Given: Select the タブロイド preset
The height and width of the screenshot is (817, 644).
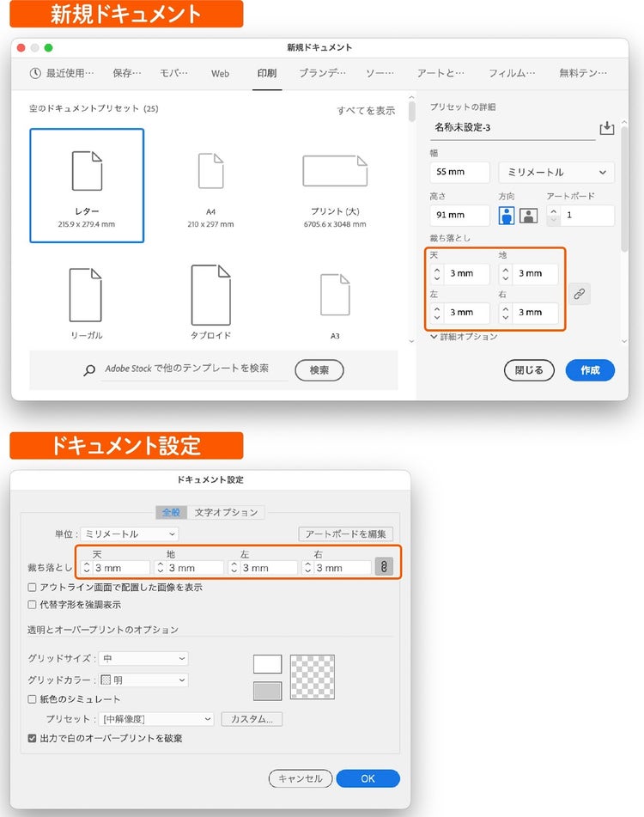Looking at the screenshot, I should (x=210, y=302).
